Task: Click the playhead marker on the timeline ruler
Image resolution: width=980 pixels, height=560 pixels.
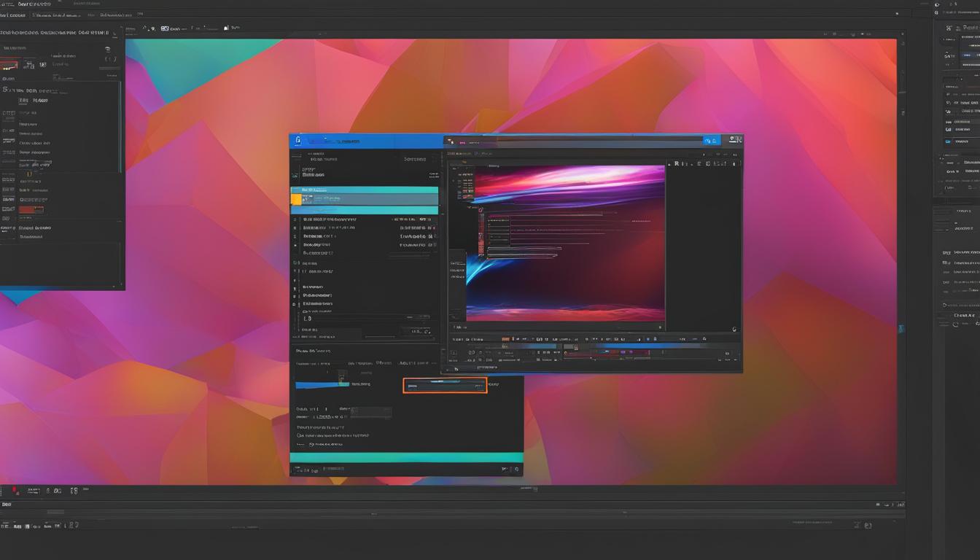Action: point(575,346)
